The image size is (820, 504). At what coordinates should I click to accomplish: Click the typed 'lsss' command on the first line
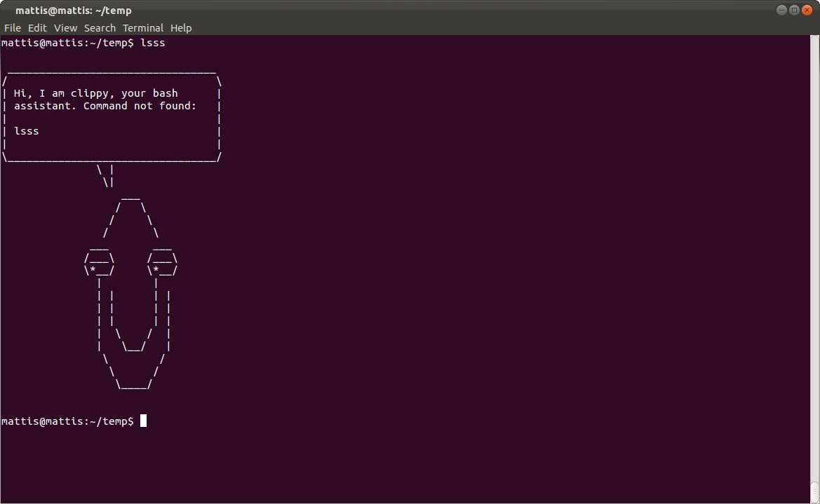click(152, 43)
